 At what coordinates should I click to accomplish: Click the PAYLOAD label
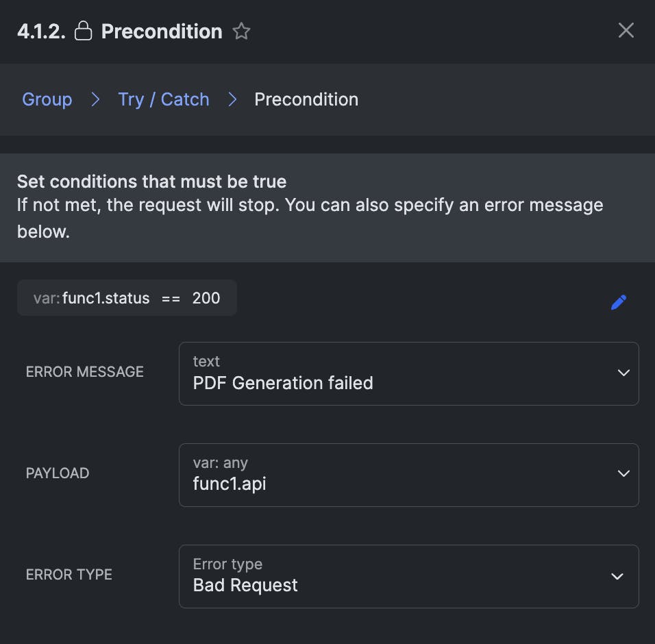click(58, 473)
